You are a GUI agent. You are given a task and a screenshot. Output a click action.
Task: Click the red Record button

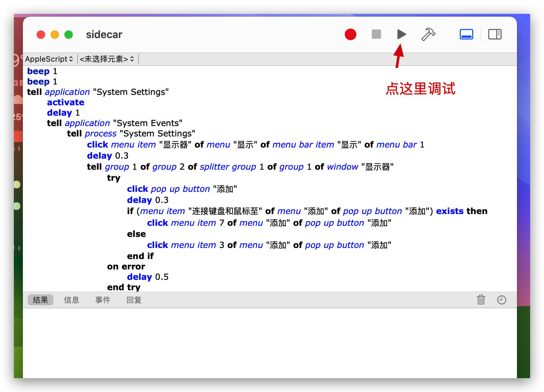coord(350,34)
